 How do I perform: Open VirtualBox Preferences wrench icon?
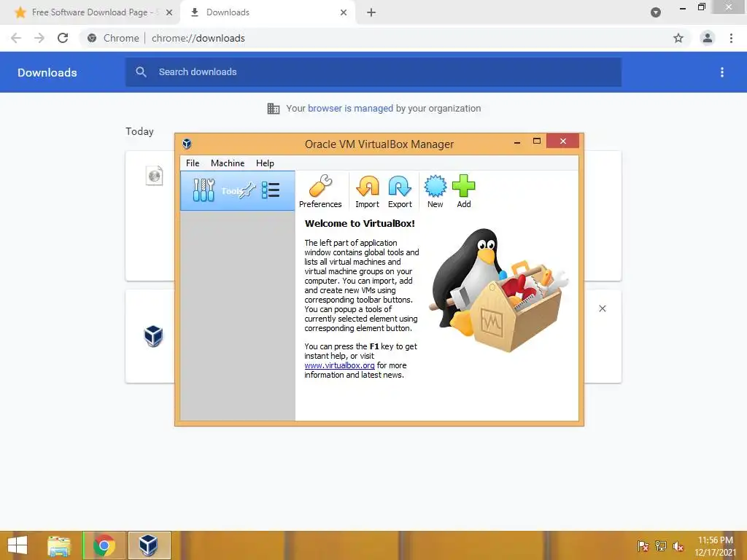tap(320, 186)
